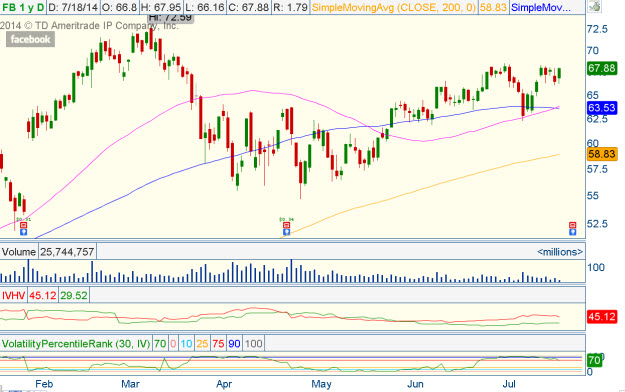
Task: Click the Feb label on time axis
Action: tap(44, 384)
